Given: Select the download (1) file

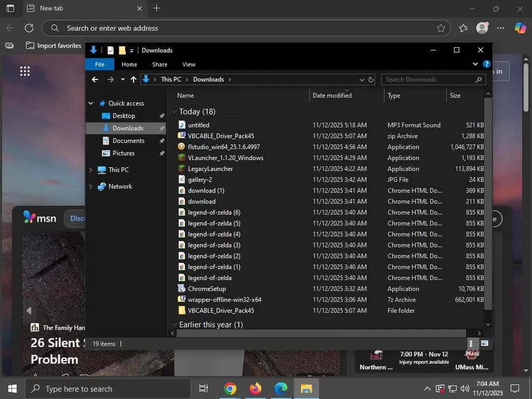Looking at the screenshot, I should point(206,190).
